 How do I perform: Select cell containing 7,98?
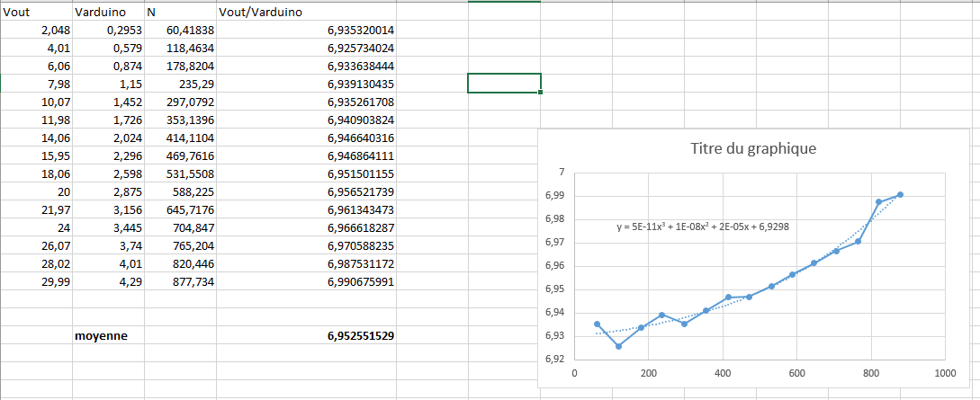(36, 84)
